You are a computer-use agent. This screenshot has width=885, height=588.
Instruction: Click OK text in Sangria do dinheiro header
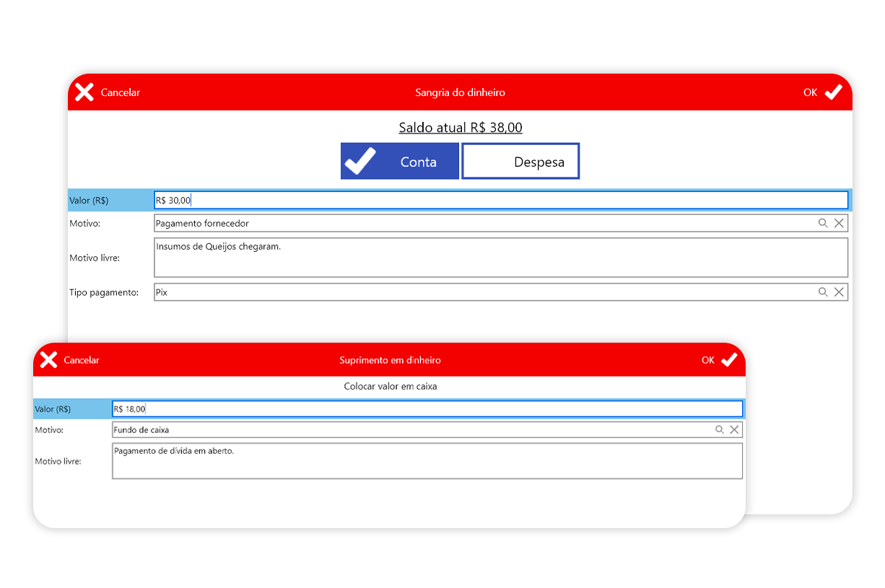coord(811,92)
